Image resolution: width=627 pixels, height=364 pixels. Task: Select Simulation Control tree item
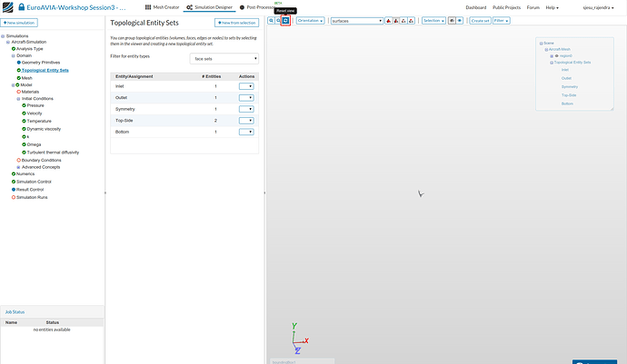34,182
